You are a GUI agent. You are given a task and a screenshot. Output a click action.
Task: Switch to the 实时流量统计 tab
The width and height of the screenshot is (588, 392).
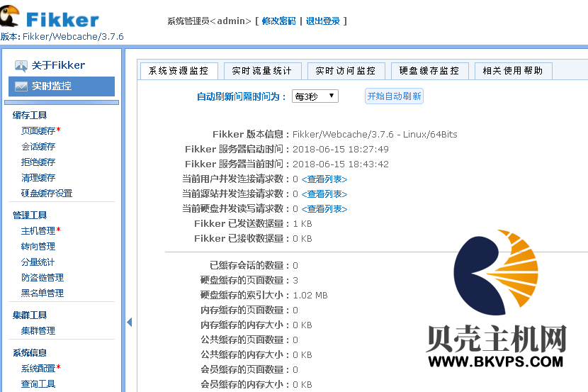262,71
